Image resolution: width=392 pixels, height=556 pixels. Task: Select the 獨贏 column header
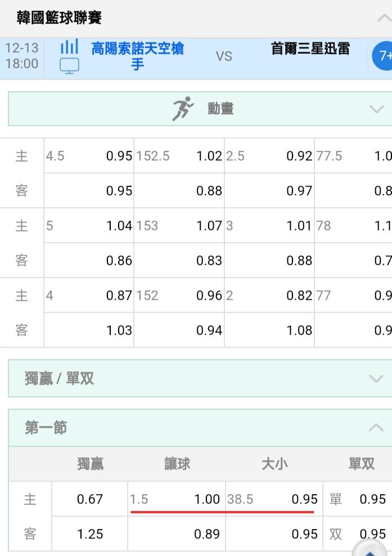click(x=91, y=464)
